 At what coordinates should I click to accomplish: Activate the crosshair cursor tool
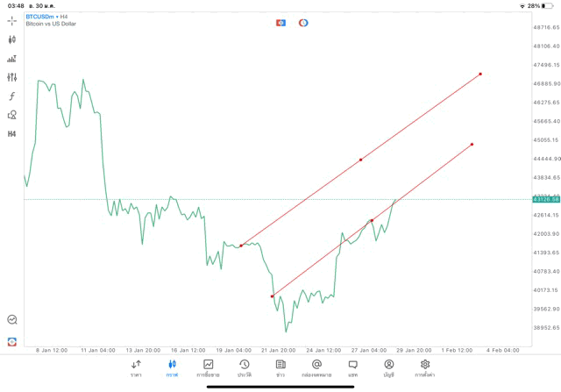(x=11, y=20)
